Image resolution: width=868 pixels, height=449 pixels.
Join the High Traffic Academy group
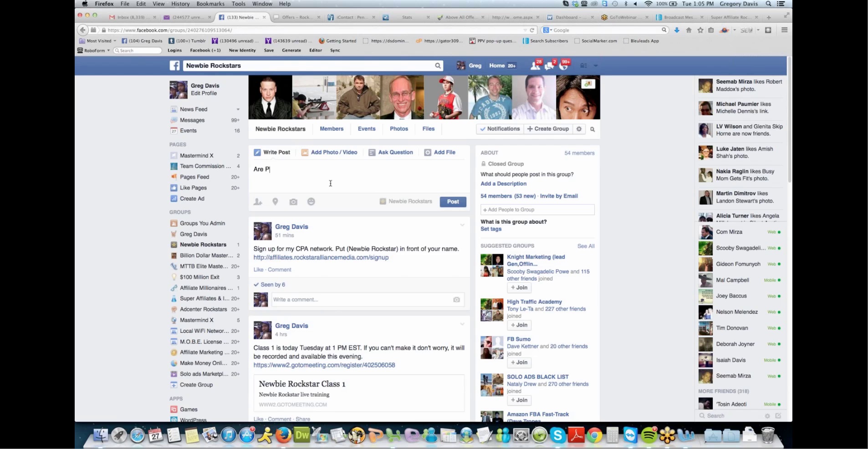click(519, 325)
